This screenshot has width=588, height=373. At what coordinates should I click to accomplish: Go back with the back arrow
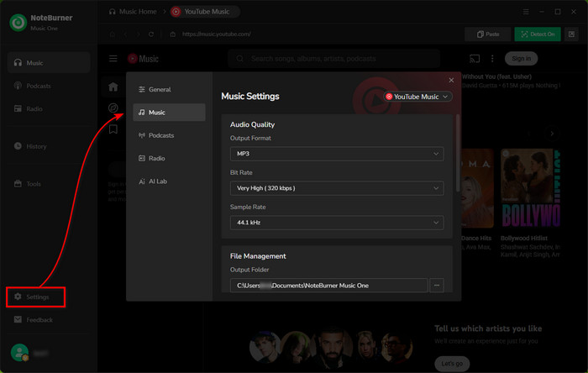(126, 34)
